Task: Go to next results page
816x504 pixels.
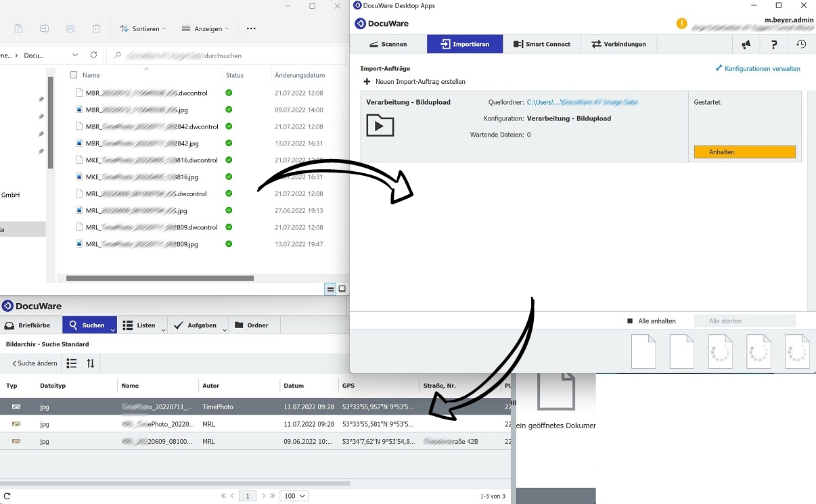Action: pyautogui.click(x=264, y=496)
